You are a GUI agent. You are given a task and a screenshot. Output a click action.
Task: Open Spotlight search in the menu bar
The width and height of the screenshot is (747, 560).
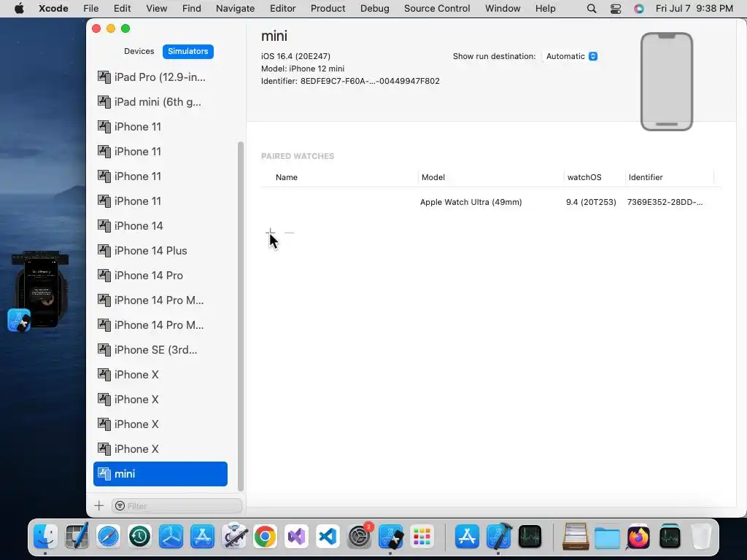[591, 9]
